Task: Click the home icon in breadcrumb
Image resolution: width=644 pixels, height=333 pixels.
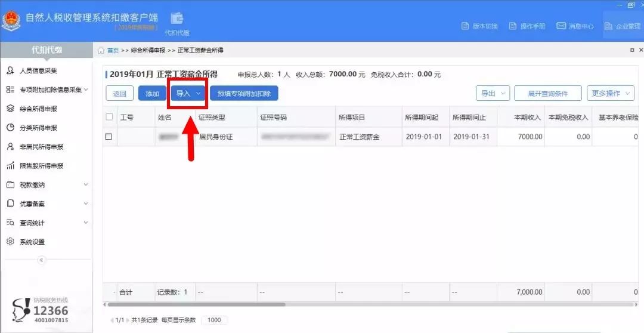Action: tap(101, 50)
